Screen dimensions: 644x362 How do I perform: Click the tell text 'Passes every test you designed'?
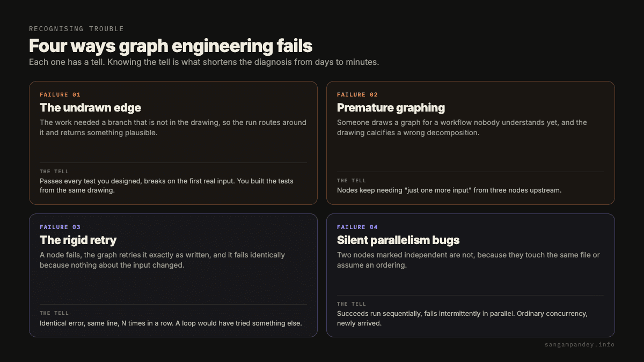pos(166,186)
